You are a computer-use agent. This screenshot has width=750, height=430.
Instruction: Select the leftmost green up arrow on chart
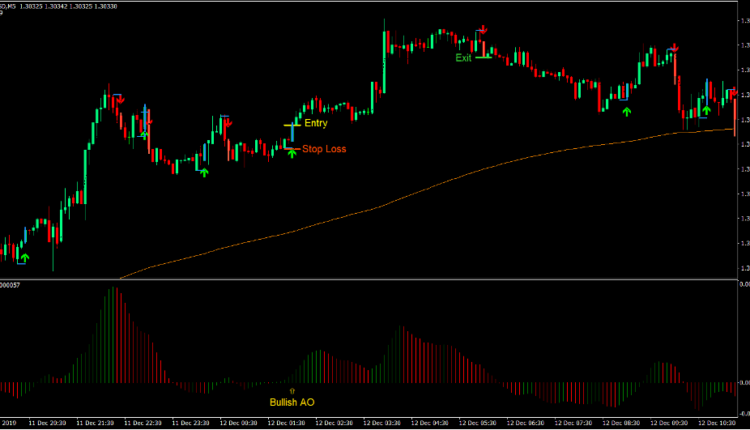(25, 259)
